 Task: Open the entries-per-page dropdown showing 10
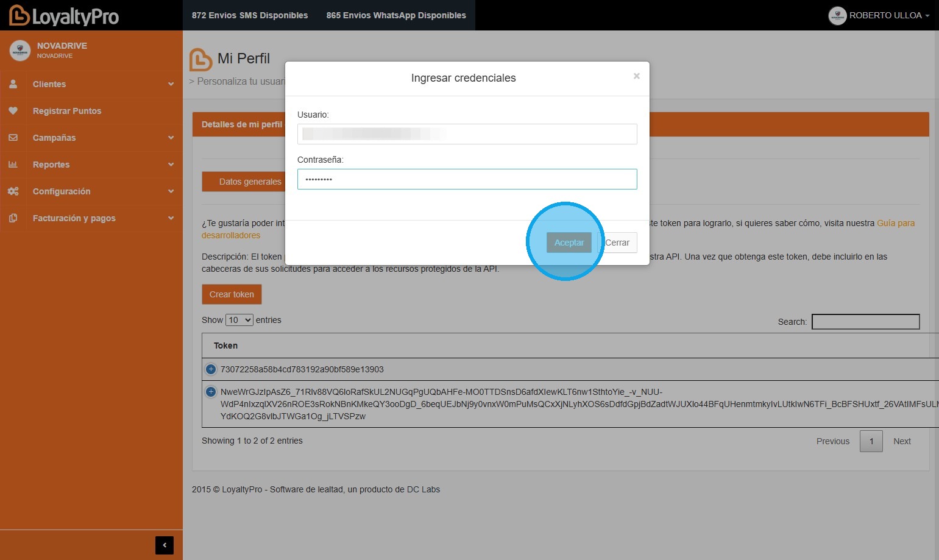coord(239,320)
